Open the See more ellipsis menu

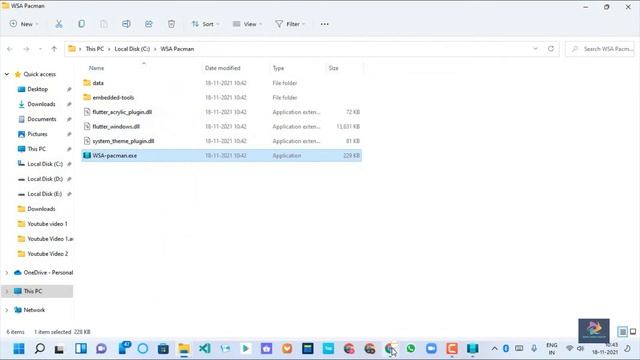[x=324, y=24]
